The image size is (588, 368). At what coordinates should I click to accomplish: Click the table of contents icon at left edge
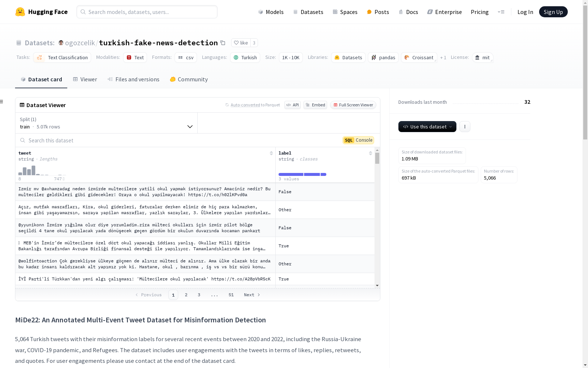2,102
